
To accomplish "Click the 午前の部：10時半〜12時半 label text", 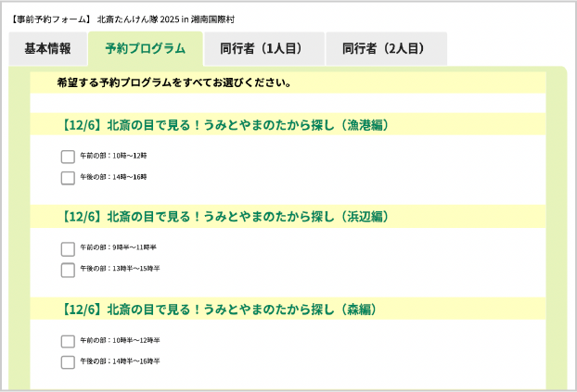I will click(x=120, y=341).
